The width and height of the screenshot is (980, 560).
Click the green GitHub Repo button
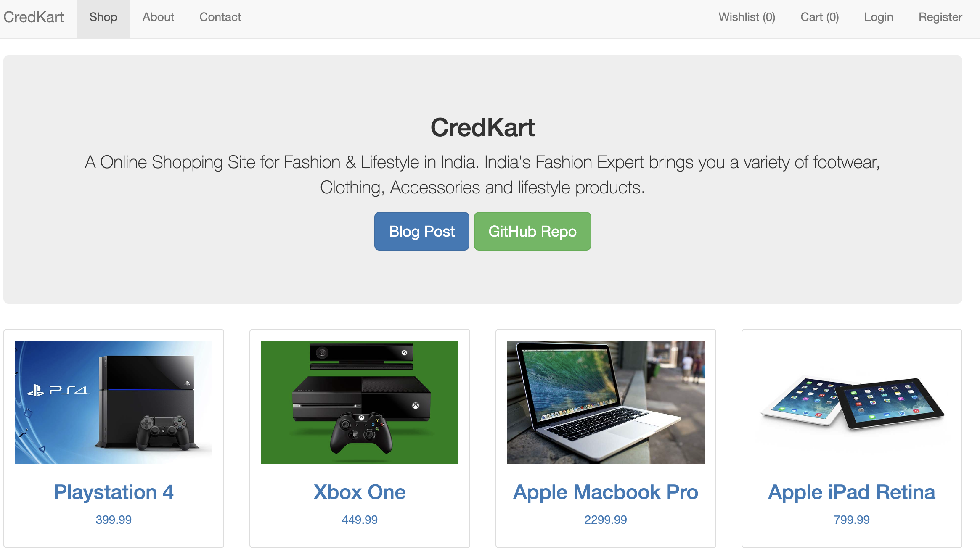coord(532,231)
